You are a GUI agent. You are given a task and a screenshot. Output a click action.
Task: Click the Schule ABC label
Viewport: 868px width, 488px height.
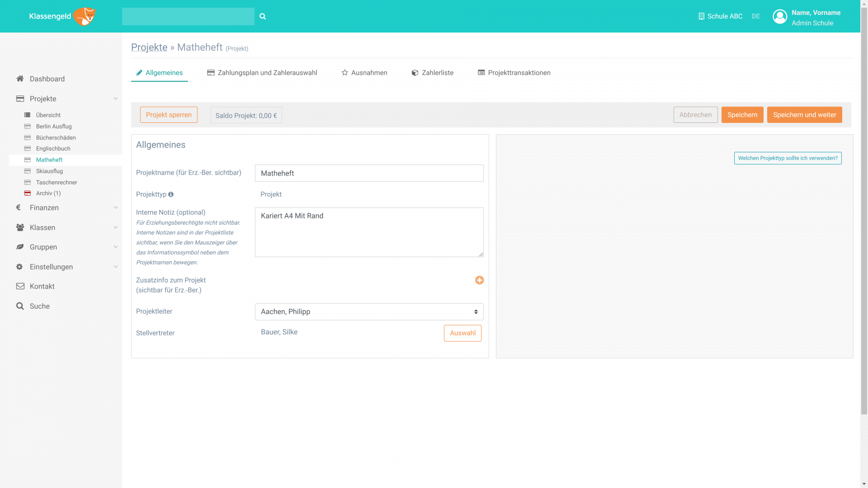click(x=725, y=17)
